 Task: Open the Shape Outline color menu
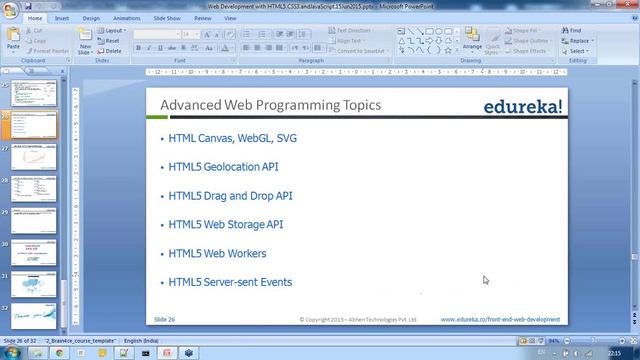pos(528,41)
